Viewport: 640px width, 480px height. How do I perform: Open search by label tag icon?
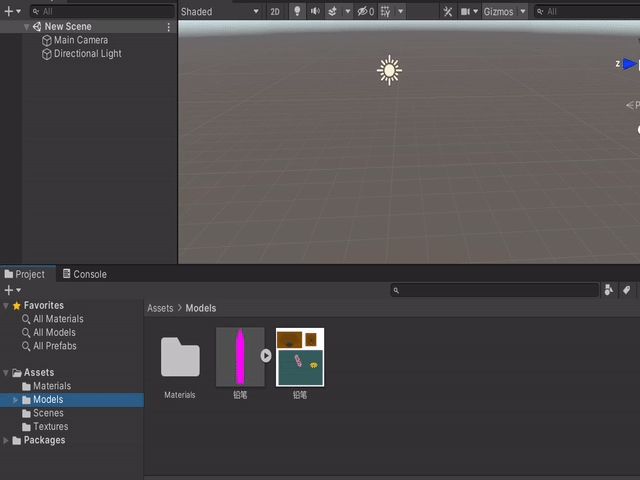tap(627, 290)
